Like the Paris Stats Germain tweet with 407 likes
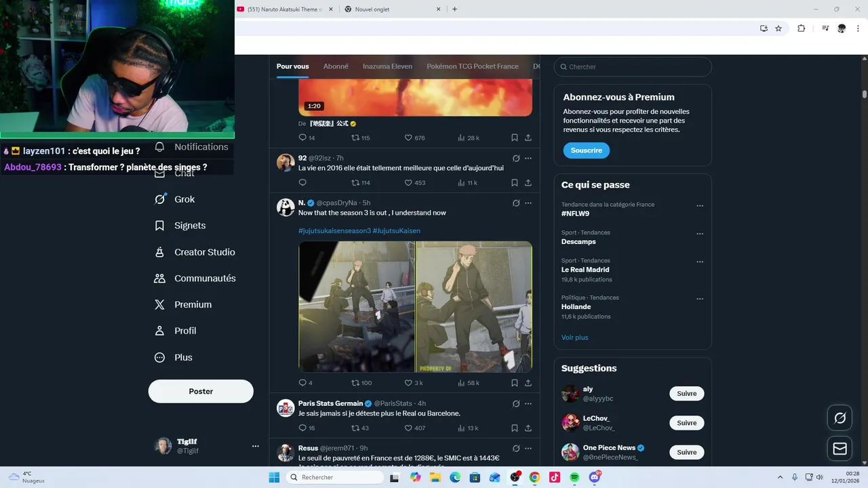This screenshot has width=868, height=488. [x=415, y=428]
